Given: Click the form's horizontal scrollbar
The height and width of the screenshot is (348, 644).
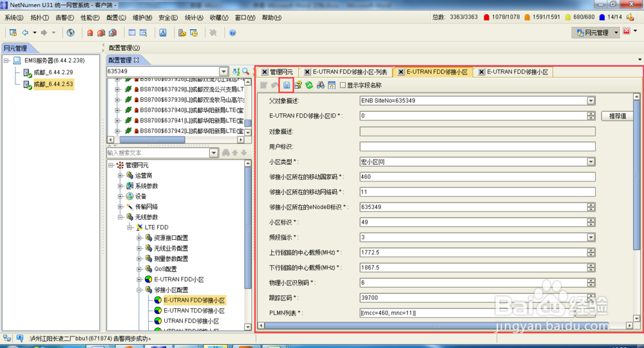Looking at the screenshot, I should 435,325.
